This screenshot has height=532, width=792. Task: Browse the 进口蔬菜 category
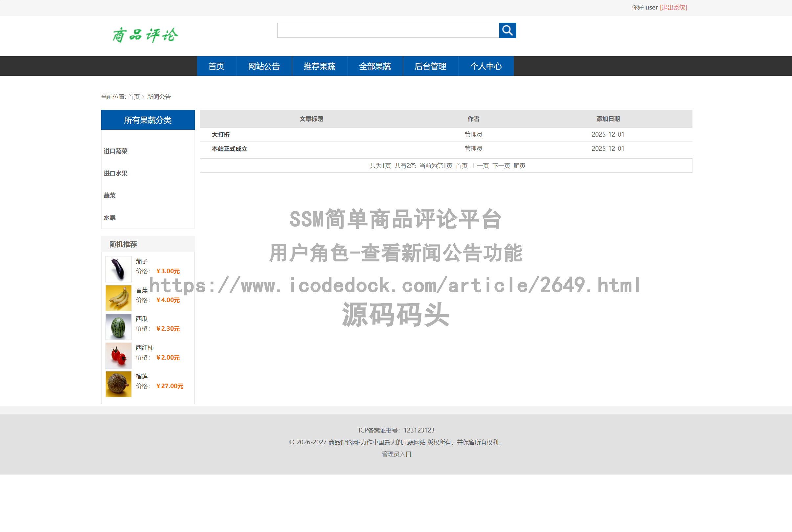(115, 151)
